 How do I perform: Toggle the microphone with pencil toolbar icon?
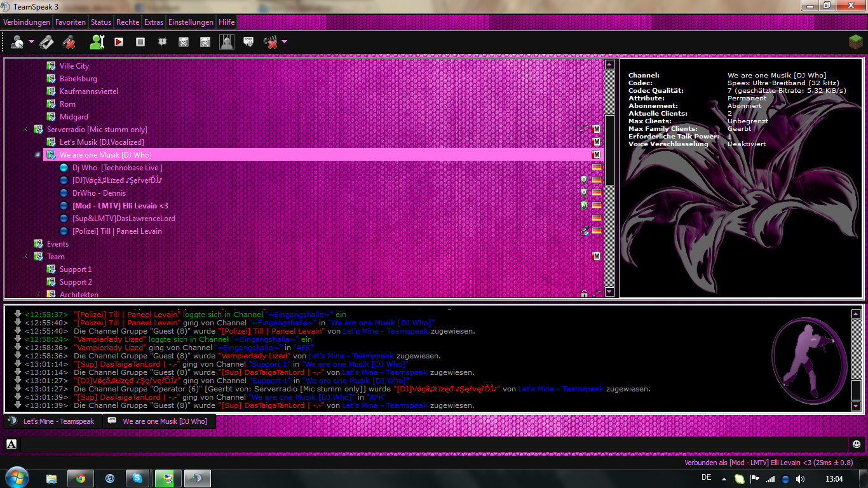[46, 42]
